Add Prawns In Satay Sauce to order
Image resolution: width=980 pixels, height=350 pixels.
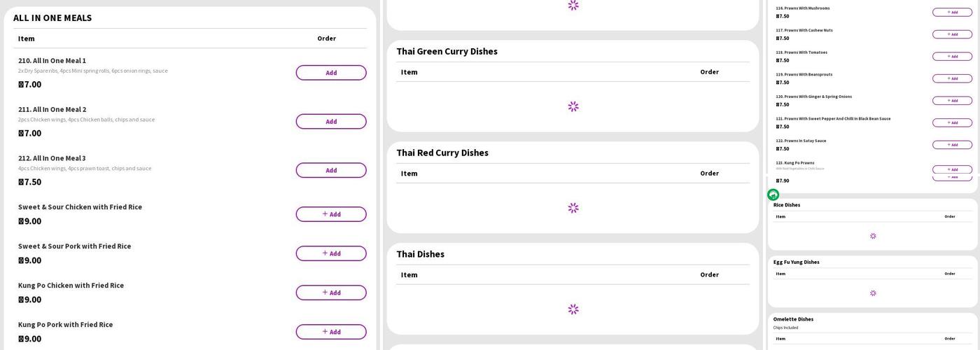click(x=951, y=145)
